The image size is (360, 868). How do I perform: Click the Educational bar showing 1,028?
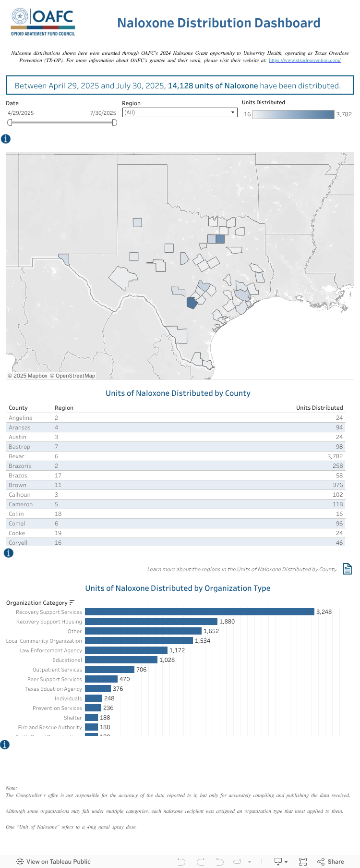coord(121,660)
